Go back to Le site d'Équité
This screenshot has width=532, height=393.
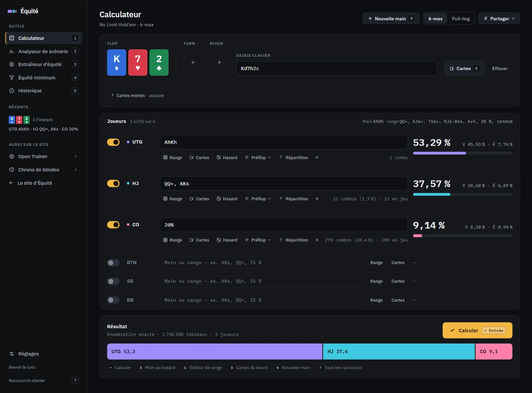click(44, 183)
